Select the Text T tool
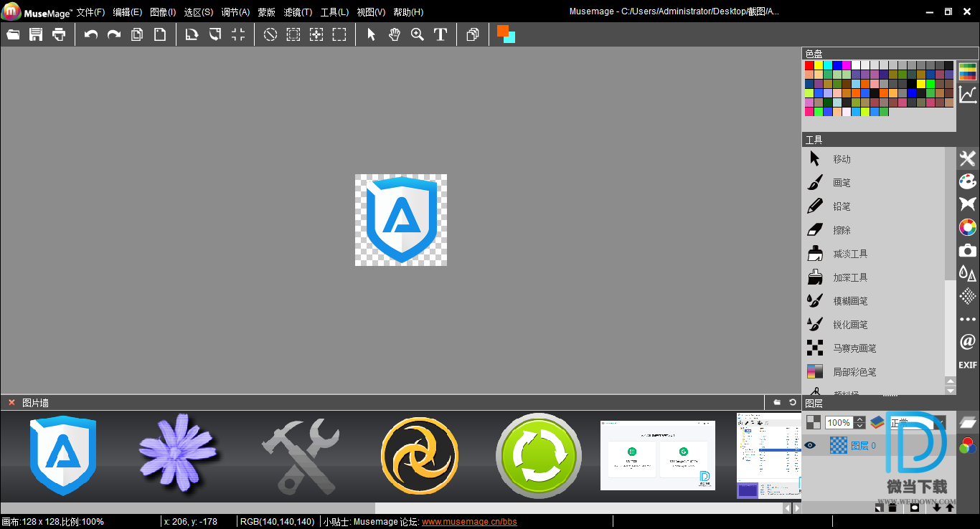Viewport: 980px width, 529px height. pos(440,34)
